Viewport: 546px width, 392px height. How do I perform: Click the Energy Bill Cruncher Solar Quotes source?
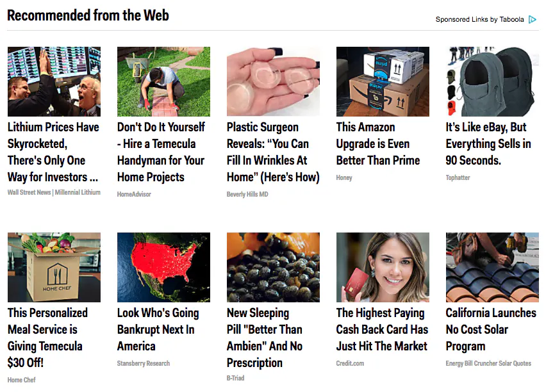tap(488, 363)
